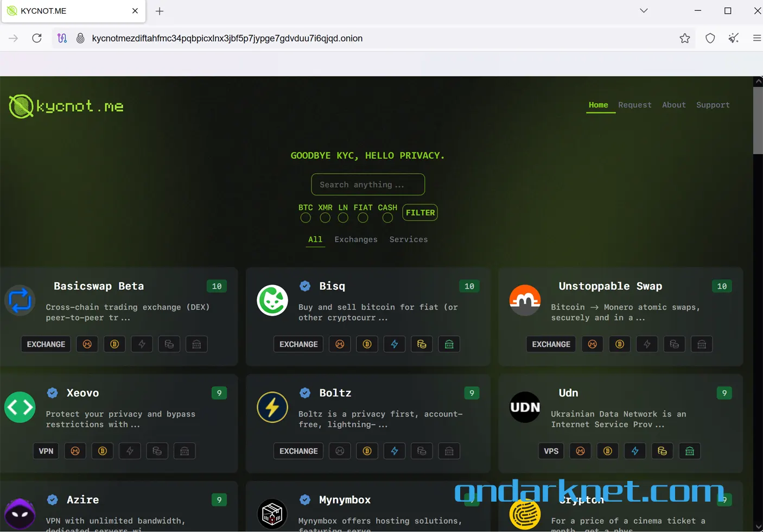Open the About page

click(x=674, y=105)
